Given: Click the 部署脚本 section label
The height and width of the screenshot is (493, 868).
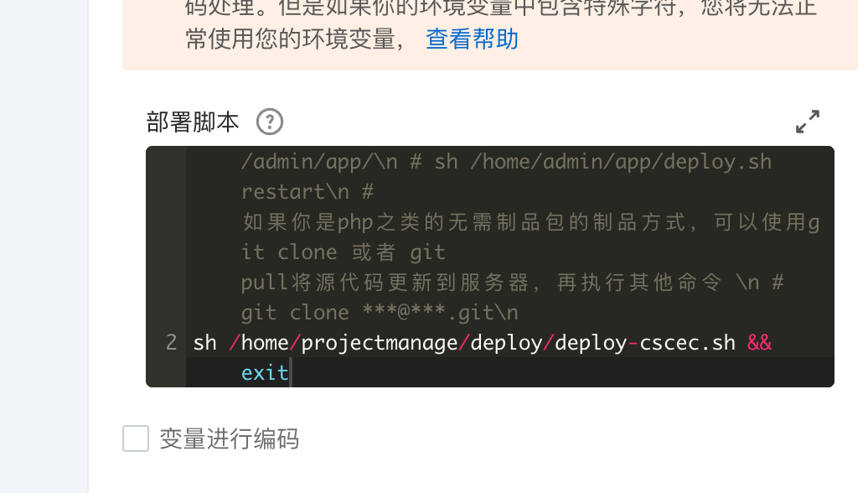Looking at the screenshot, I should [x=192, y=122].
